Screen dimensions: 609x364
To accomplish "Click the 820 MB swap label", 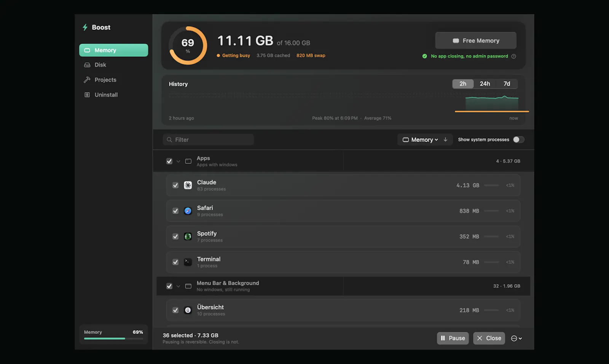I will [x=311, y=56].
